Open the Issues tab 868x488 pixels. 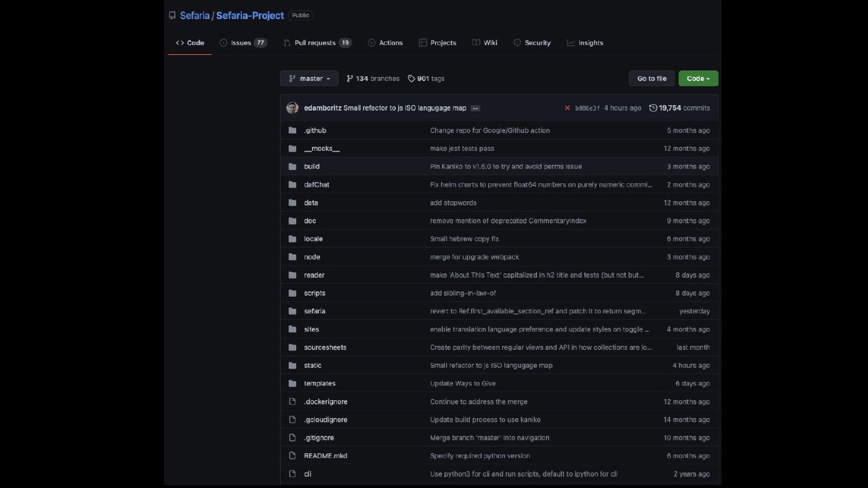(243, 43)
